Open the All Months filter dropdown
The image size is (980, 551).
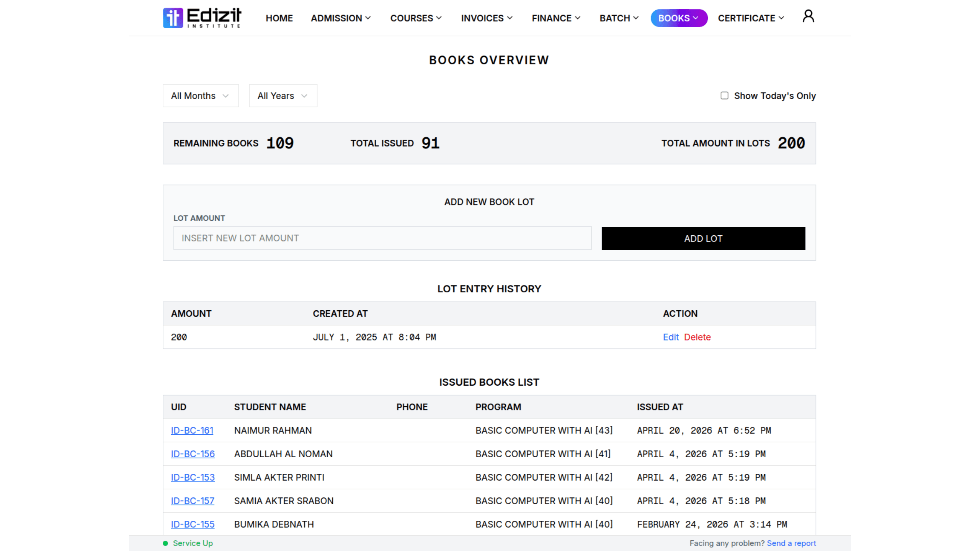pos(201,96)
